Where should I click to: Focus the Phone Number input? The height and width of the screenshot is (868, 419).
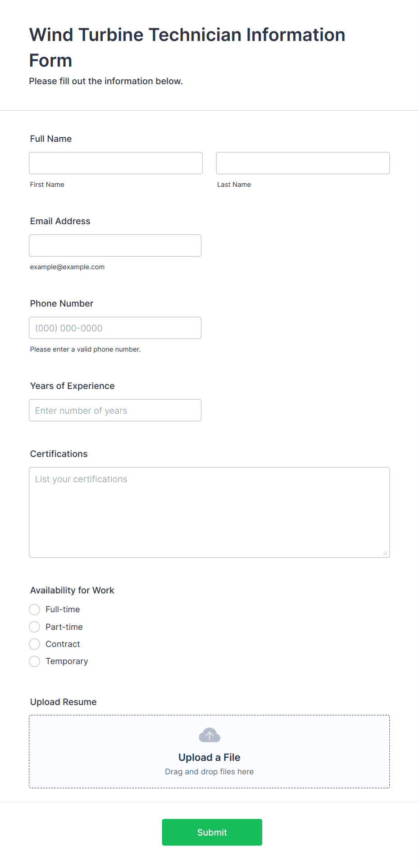point(115,328)
